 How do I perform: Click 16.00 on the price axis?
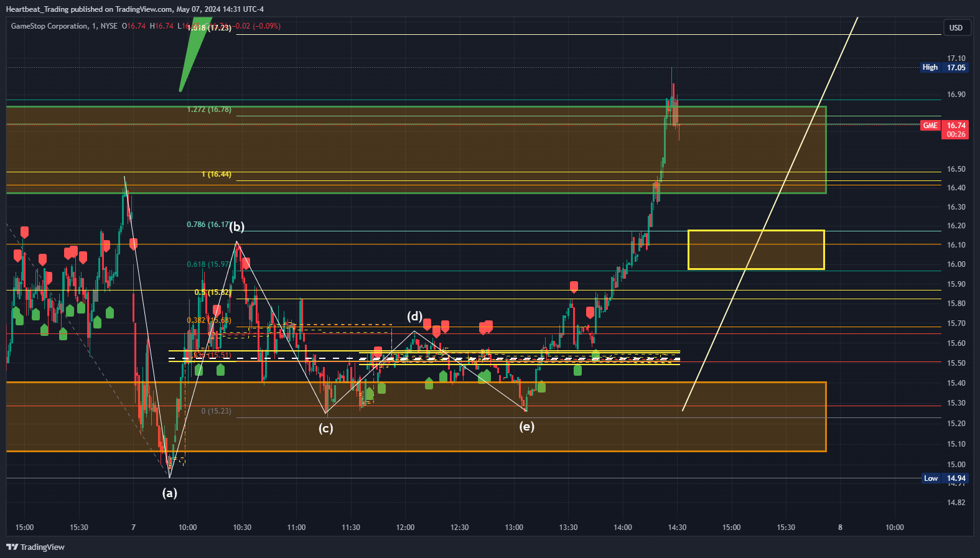point(956,264)
